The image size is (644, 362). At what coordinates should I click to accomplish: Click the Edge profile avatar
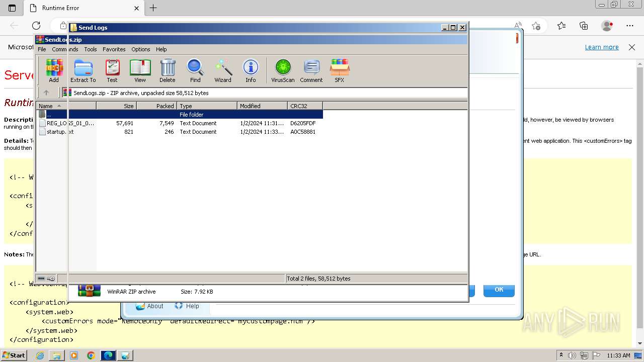click(607, 26)
